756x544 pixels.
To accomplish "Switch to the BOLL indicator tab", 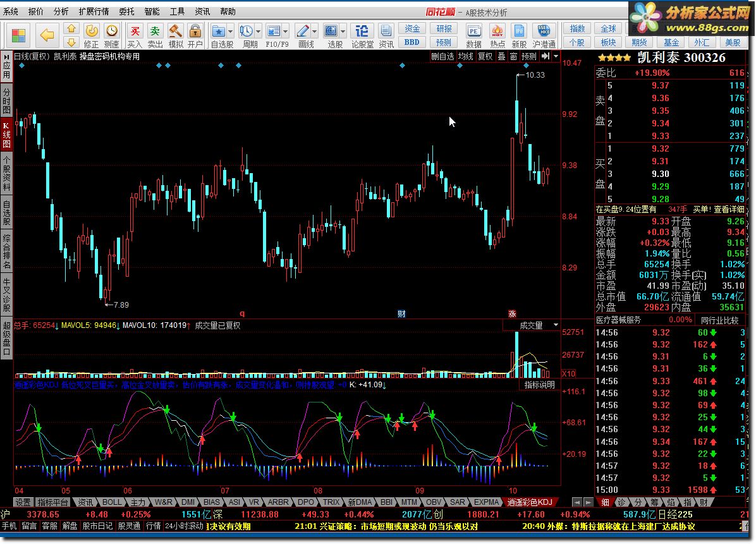I will pyautogui.click(x=112, y=502).
